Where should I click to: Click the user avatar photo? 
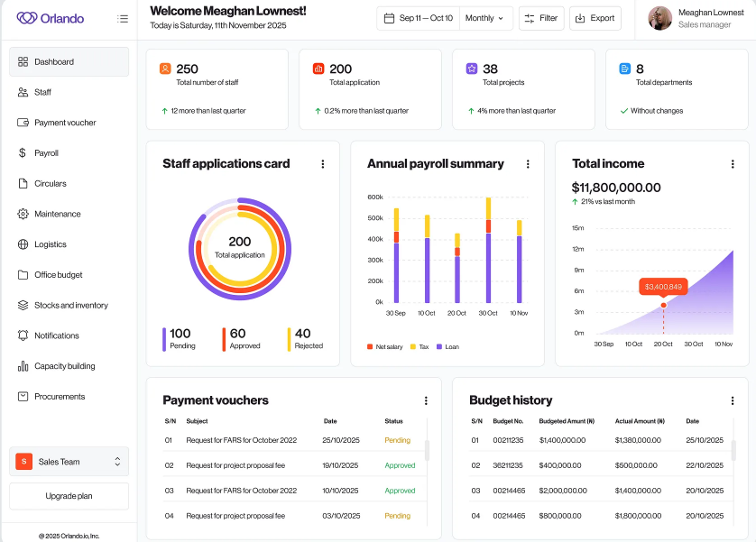660,18
